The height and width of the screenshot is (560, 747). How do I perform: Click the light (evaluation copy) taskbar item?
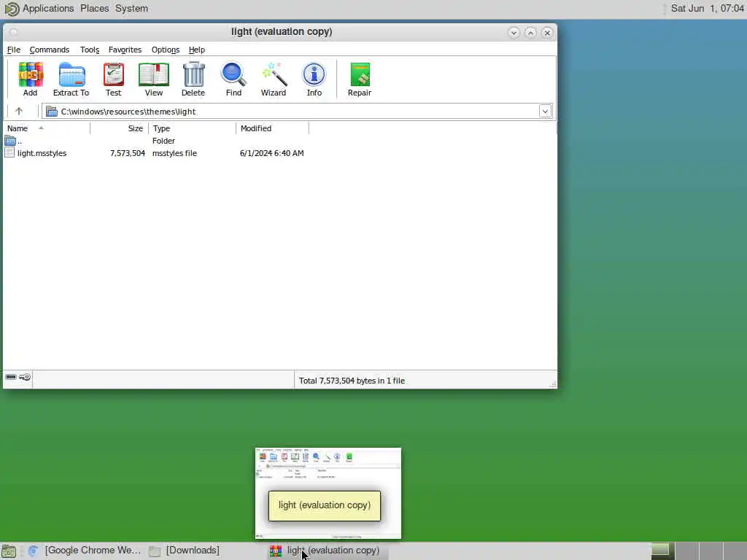point(327,551)
